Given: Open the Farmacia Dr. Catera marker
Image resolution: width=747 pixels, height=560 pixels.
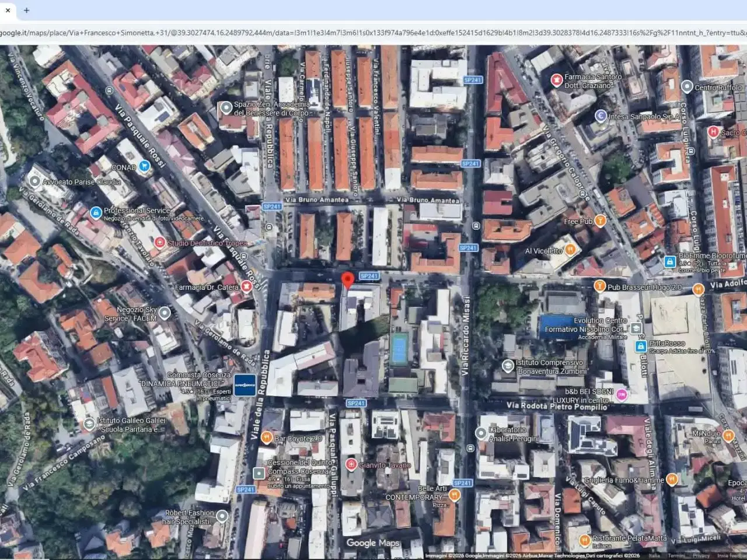Looking at the screenshot, I should pyautogui.click(x=247, y=286).
